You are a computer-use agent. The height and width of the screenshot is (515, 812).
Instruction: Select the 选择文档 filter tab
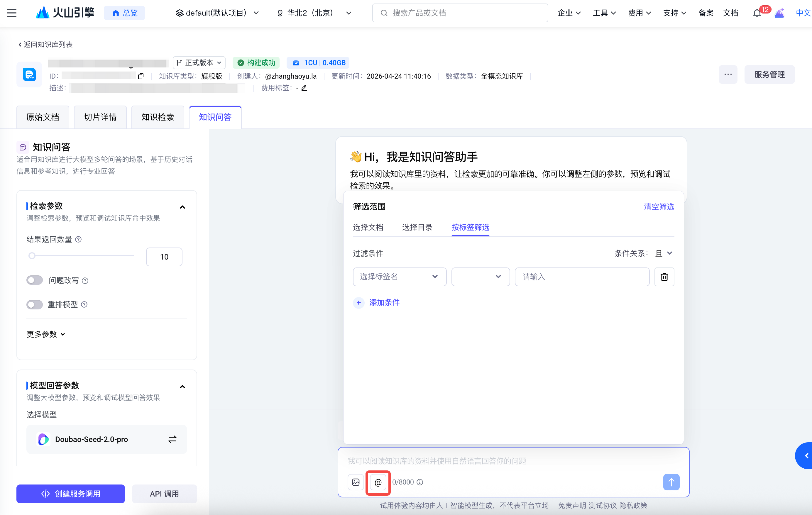[368, 227]
